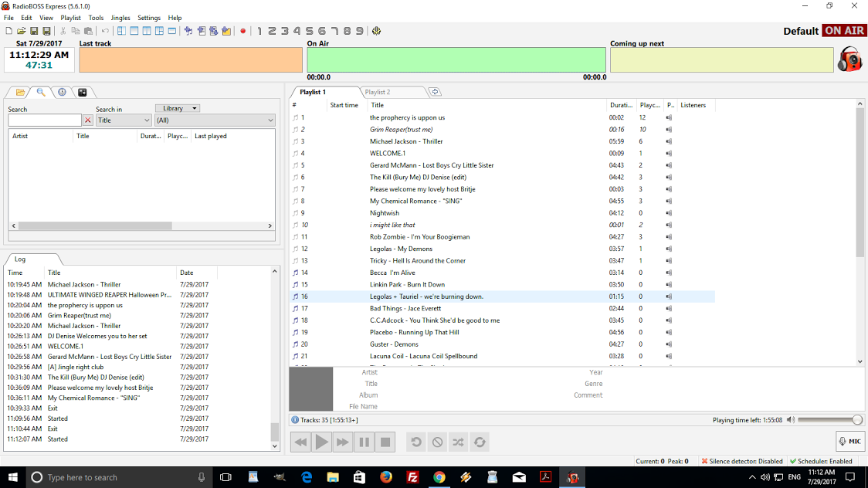Sort search results by Artist column
The image size is (868, 488).
[x=41, y=136]
